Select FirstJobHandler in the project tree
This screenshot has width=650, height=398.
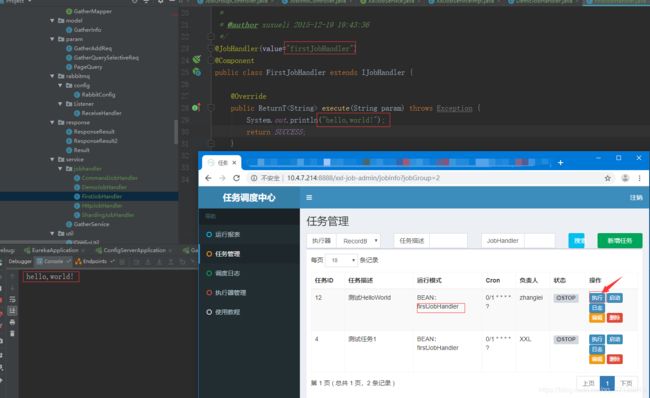pos(102,196)
